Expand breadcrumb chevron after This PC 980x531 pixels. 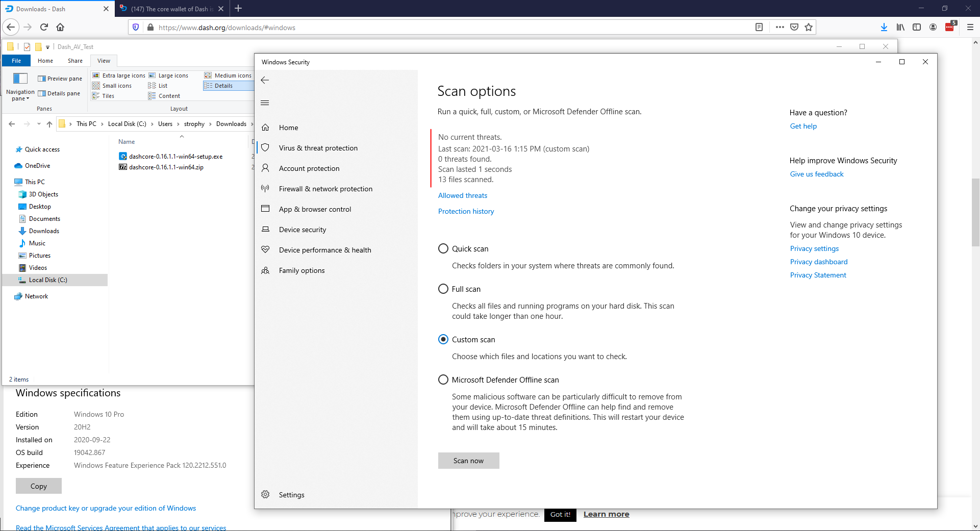(x=102, y=124)
